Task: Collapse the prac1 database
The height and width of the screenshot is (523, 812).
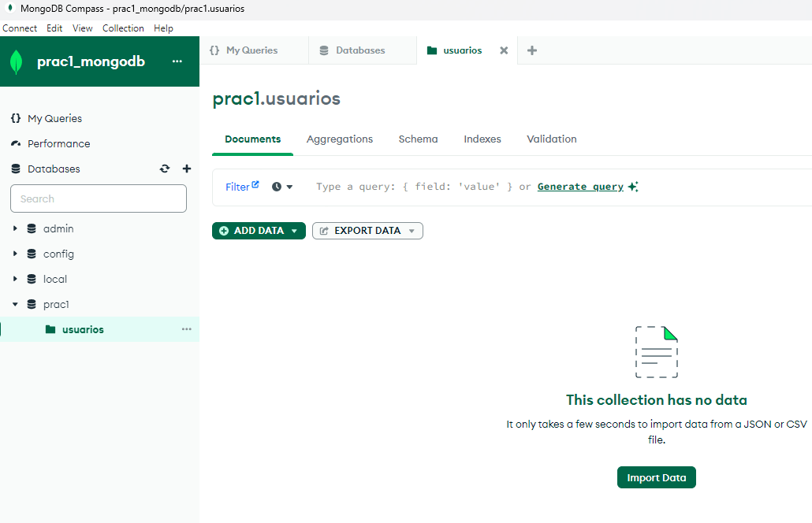Action: pyautogui.click(x=15, y=304)
